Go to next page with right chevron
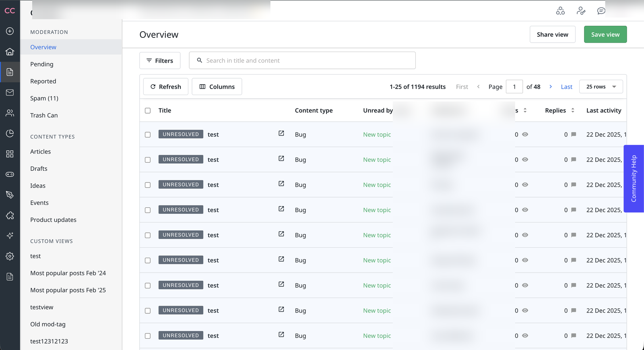The image size is (644, 350). [x=551, y=87]
